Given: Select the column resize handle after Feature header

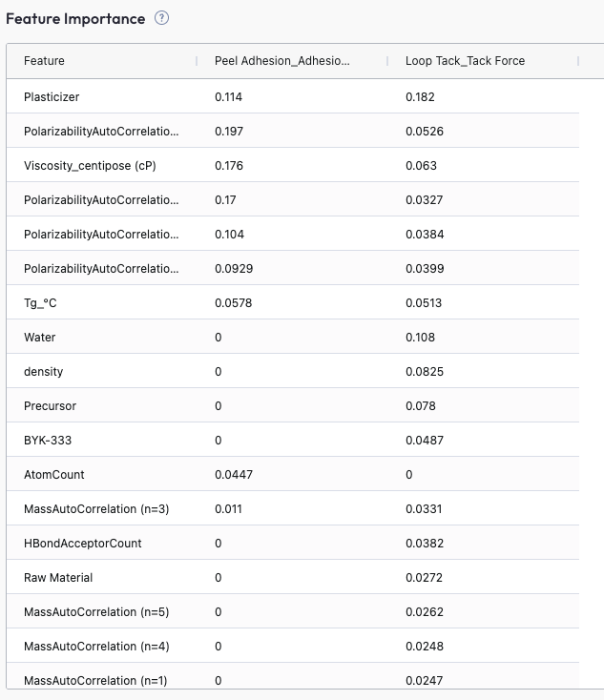Looking at the screenshot, I should (x=197, y=61).
